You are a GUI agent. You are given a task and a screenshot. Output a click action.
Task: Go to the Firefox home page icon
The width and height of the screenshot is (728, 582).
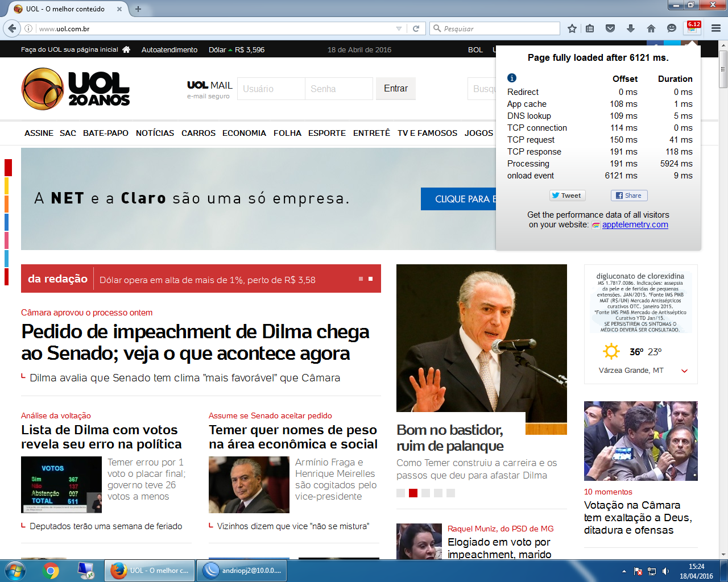tap(651, 28)
